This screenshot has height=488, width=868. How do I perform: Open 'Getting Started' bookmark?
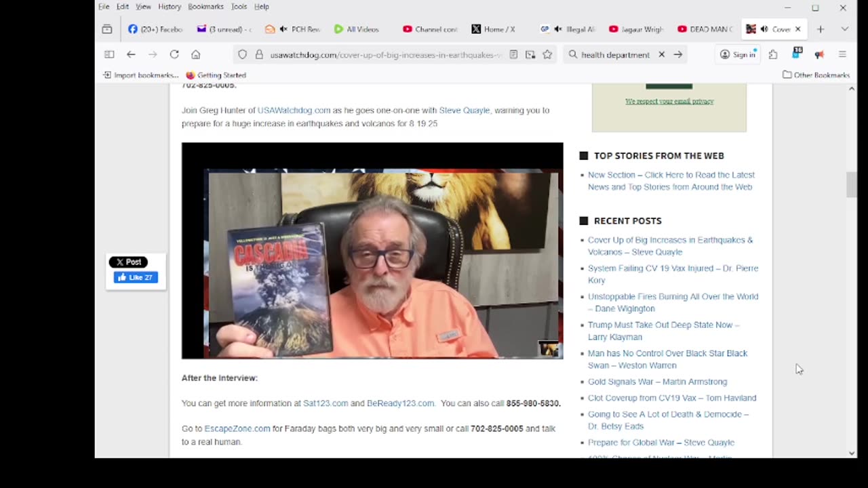[216, 75]
